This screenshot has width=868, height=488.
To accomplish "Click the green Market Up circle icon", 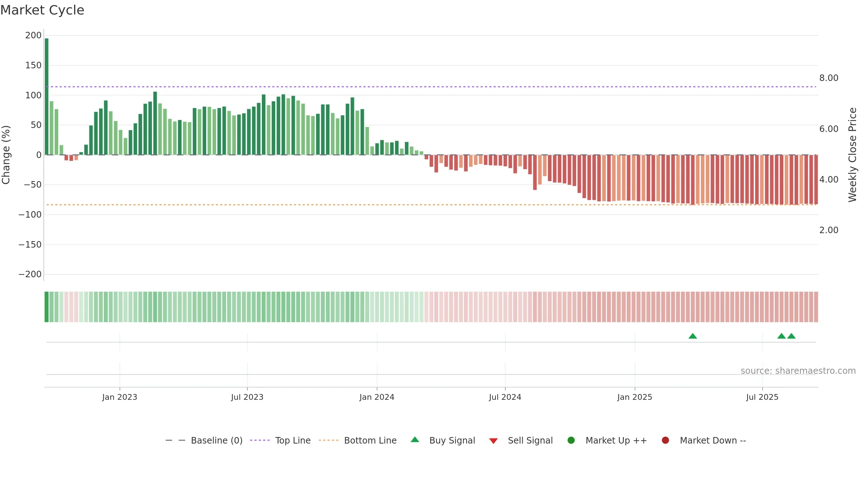I will click(571, 440).
